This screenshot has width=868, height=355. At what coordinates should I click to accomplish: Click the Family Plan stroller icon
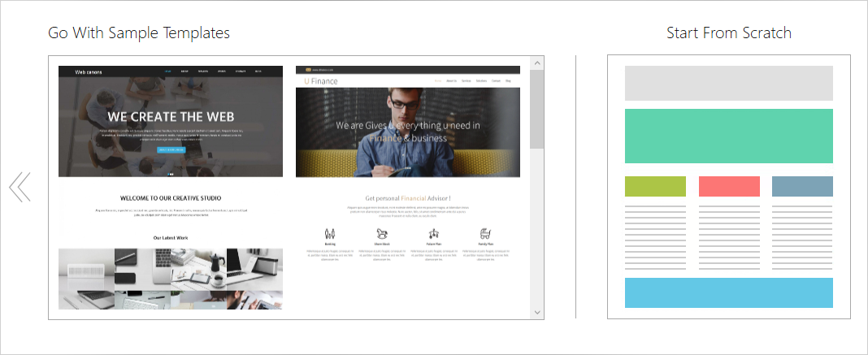(x=485, y=233)
